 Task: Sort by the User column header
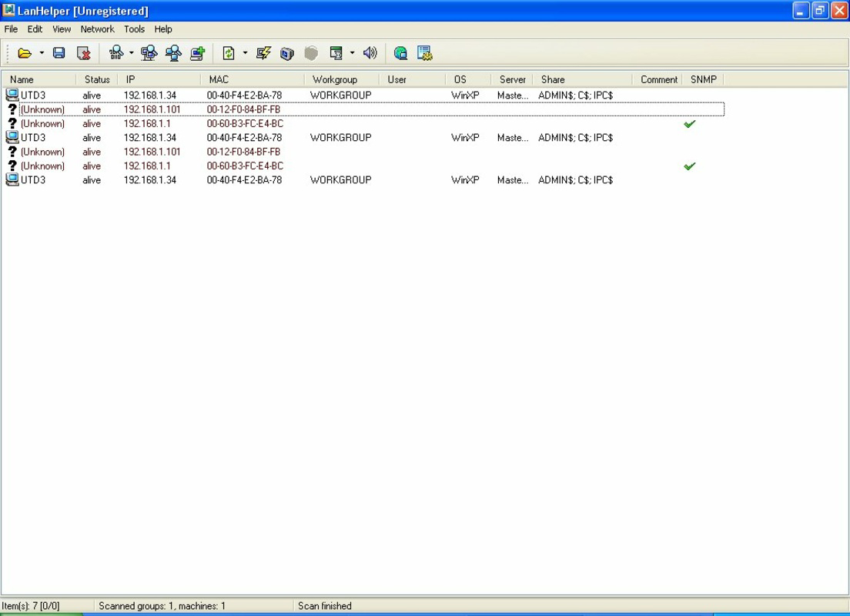[x=412, y=80]
